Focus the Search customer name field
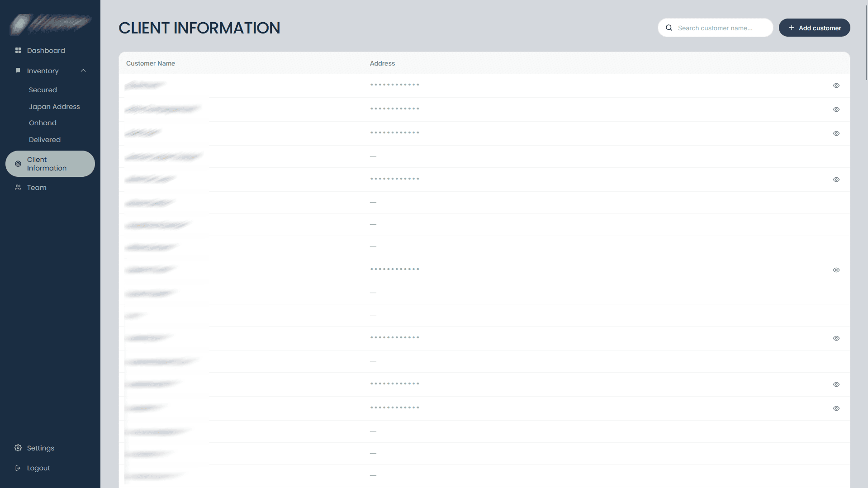The image size is (868, 488). tap(716, 28)
